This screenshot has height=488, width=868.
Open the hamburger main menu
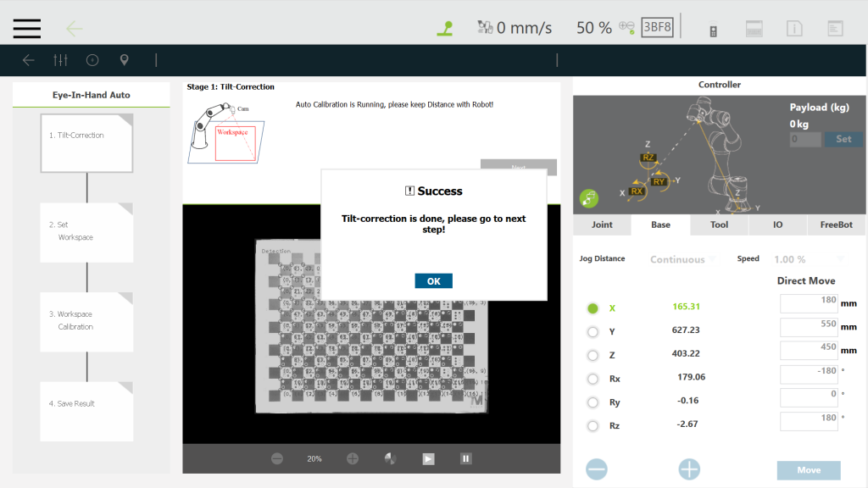pos(26,28)
